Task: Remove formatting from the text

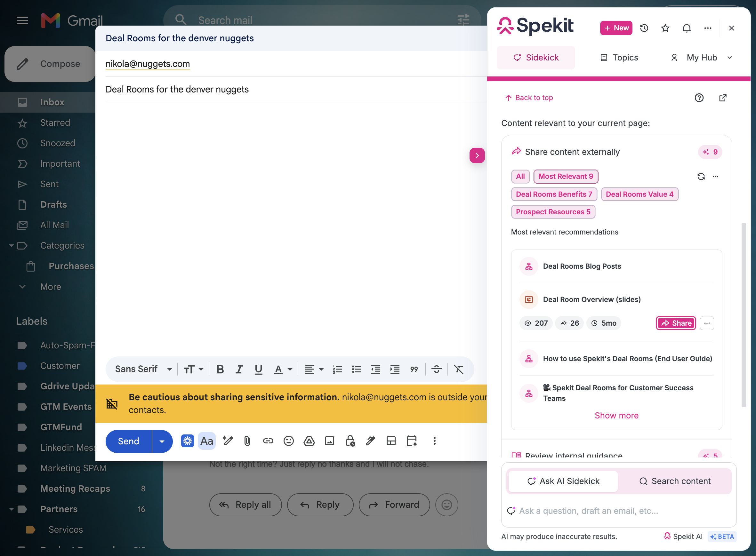Action: (x=459, y=369)
